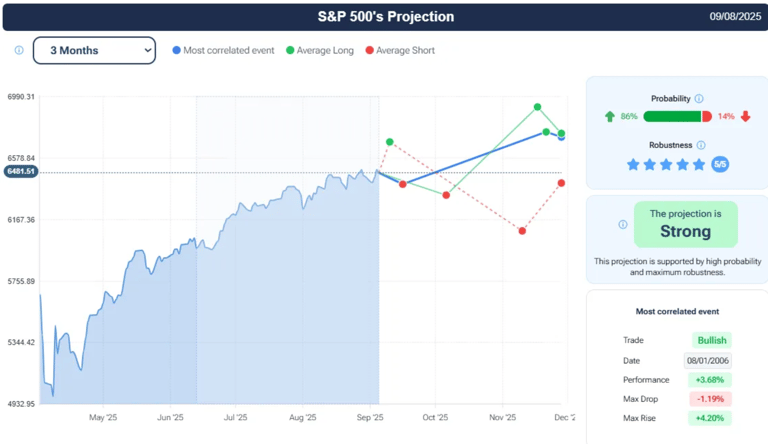
Task: Click the Strong projection label
Action: click(x=685, y=232)
